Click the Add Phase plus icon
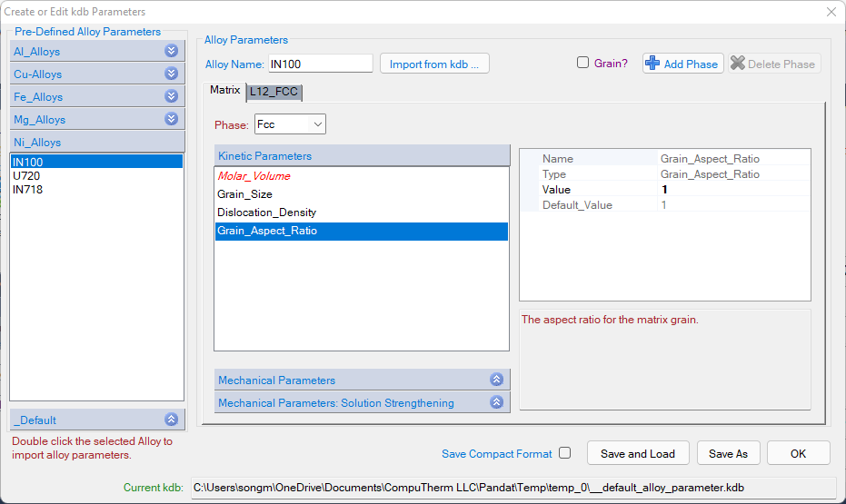The height and width of the screenshot is (504, 846). tap(652, 64)
